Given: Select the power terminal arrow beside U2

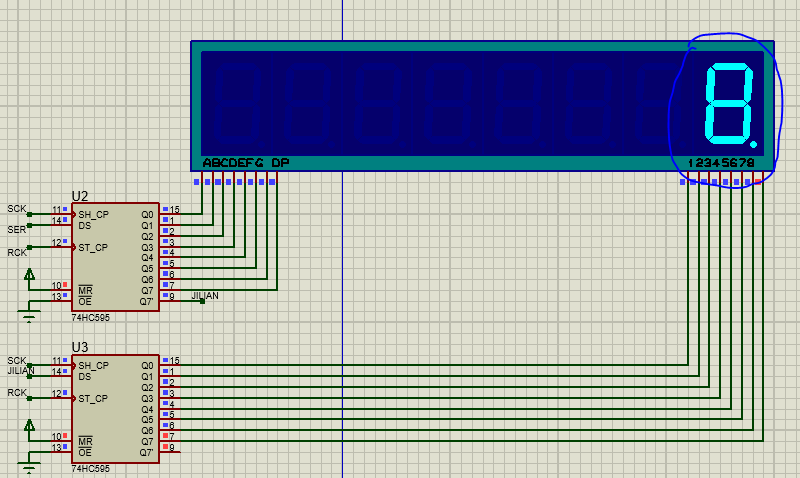Looking at the screenshot, I should pyautogui.click(x=30, y=274).
